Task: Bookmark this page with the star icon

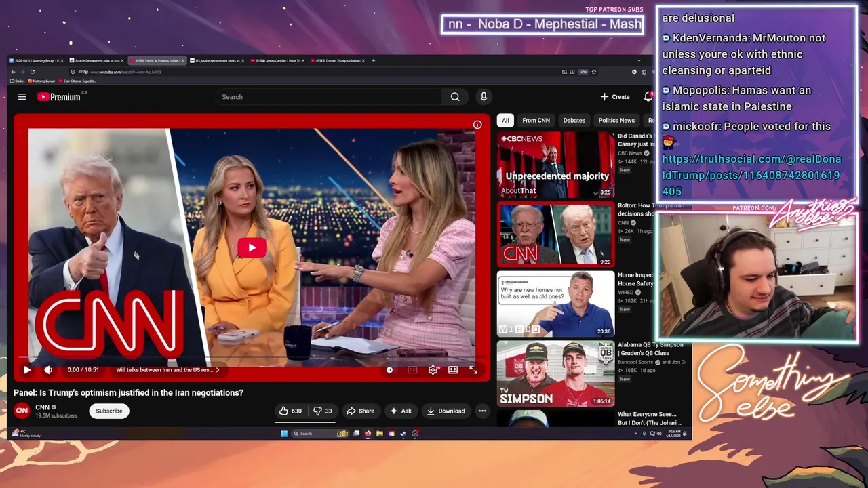Action: (594, 72)
